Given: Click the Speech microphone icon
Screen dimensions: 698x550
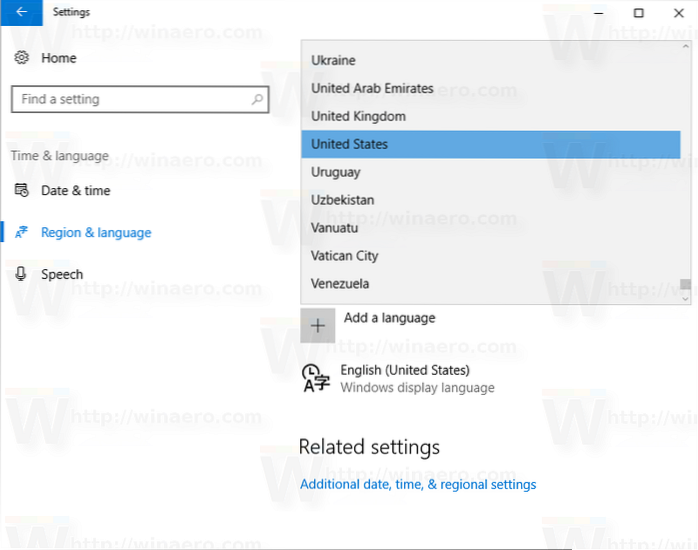Looking at the screenshot, I should pos(20,274).
